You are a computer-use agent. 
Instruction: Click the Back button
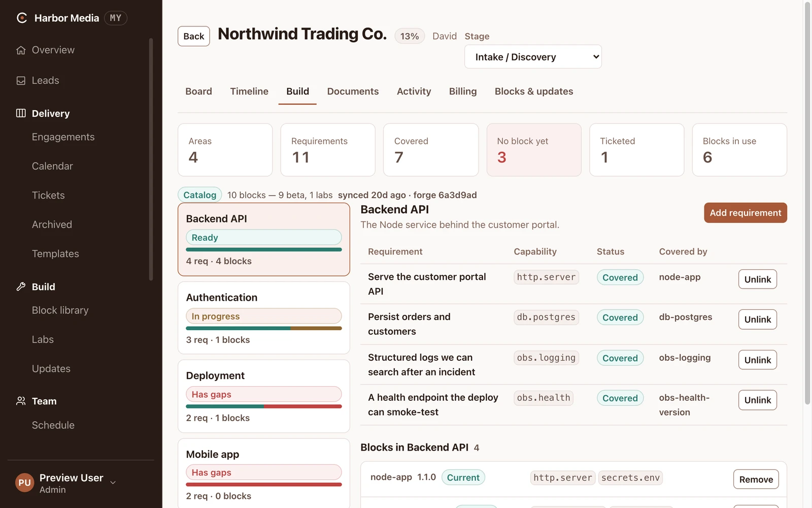coord(194,37)
